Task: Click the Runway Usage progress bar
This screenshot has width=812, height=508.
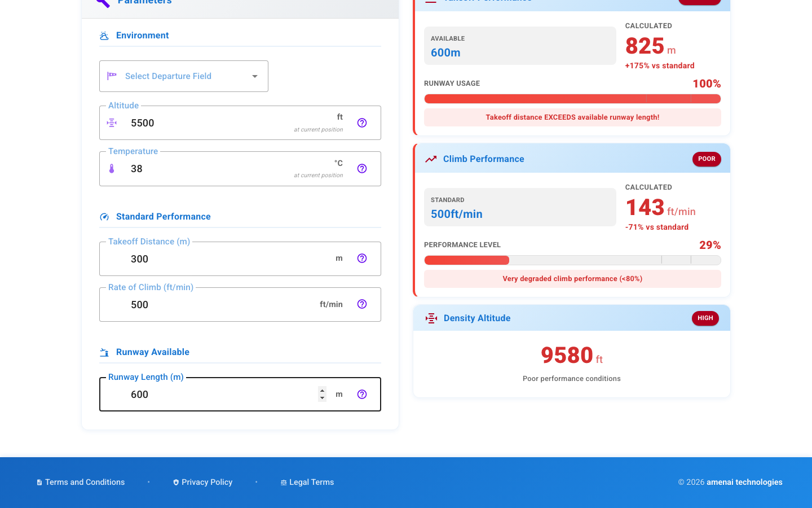Action: coord(572,99)
